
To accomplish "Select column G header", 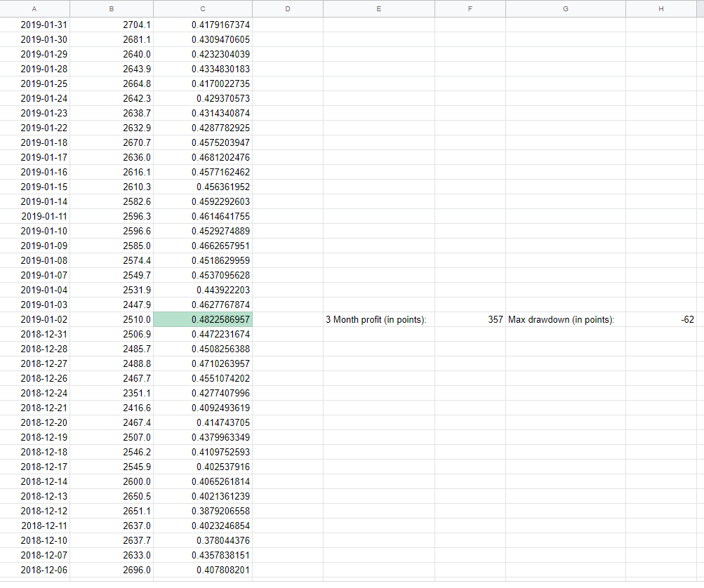I will coord(566,8).
